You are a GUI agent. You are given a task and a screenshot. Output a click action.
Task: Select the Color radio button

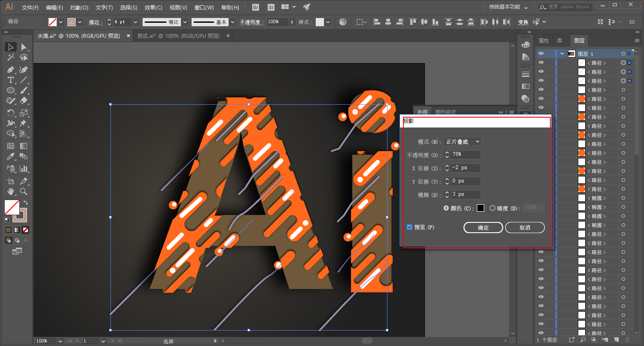coord(446,208)
